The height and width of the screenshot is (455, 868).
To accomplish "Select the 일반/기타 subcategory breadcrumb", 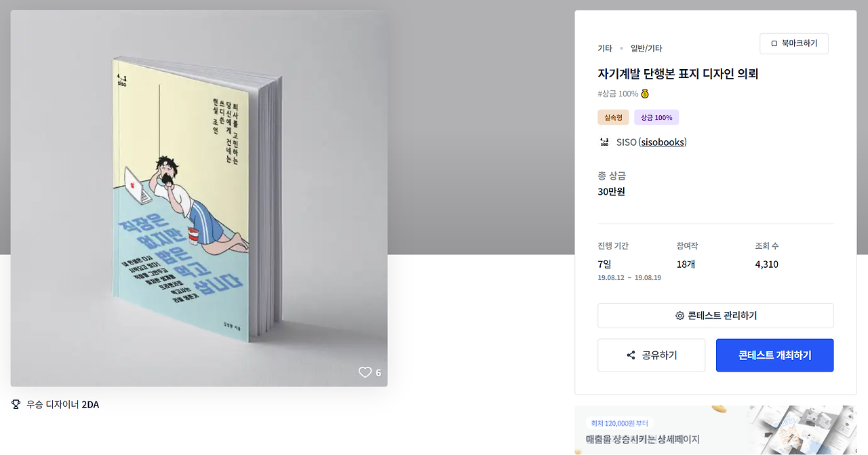I will pos(646,49).
